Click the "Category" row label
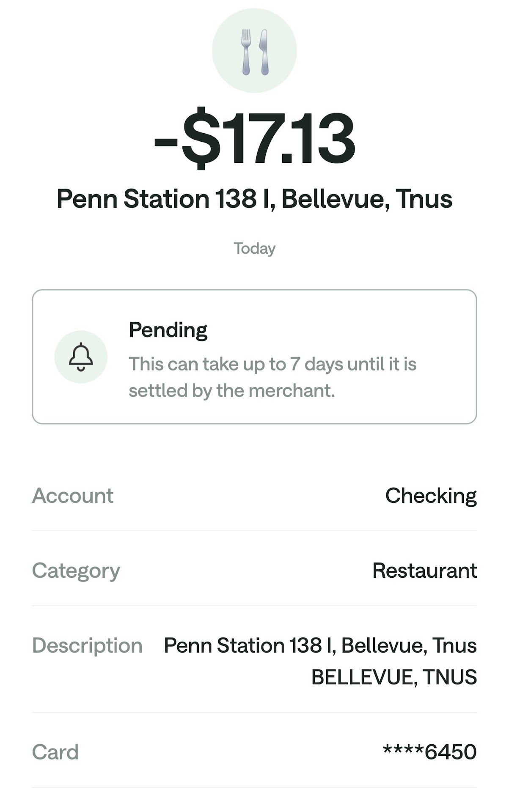This screenshot has height=812, width=509. click(x=76, y=571)
